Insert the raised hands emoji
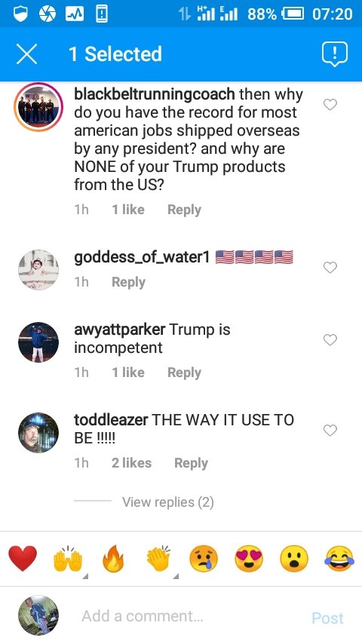Screen dimensions: 362x644 coord(68,560)
